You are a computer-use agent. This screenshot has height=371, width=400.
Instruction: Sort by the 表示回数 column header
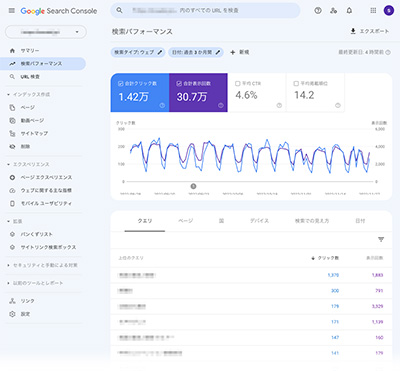point(375,258)
